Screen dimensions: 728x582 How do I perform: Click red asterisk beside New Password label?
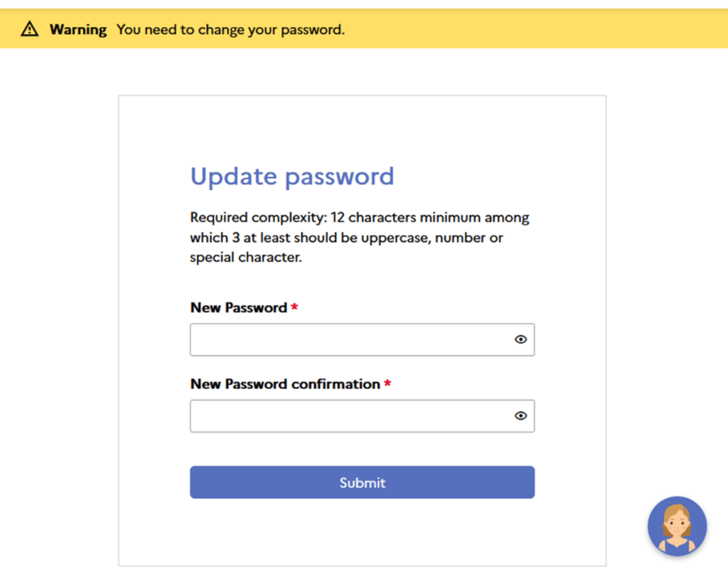(x=294, y=307)
